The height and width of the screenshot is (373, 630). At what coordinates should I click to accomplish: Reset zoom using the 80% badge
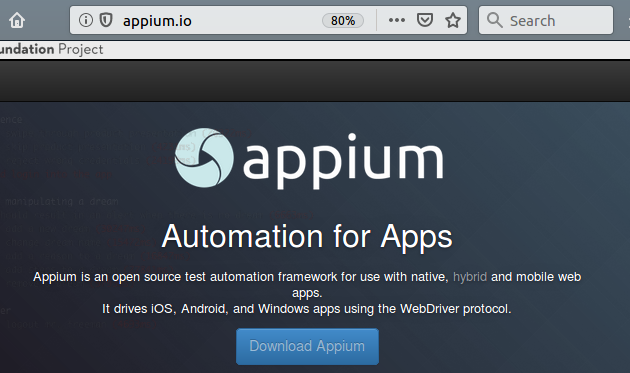pos(343,20)
